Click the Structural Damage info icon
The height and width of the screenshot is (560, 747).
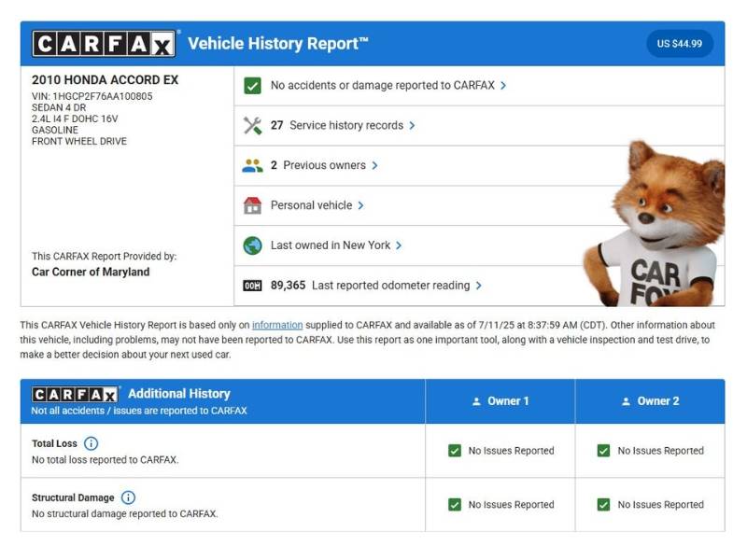pyautogui.click(x=128, y=497)
